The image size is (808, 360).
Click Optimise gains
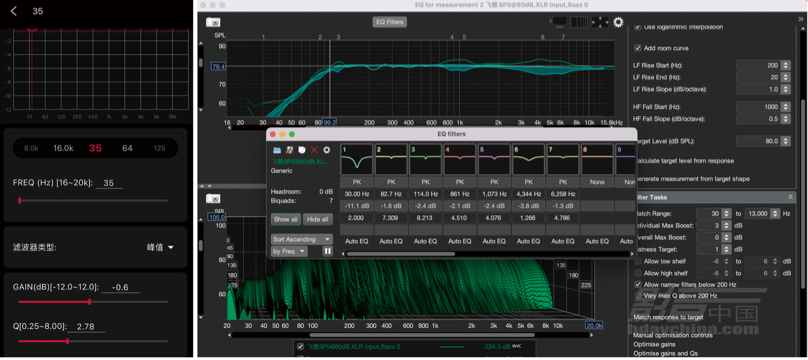click(x=653, y=345)
